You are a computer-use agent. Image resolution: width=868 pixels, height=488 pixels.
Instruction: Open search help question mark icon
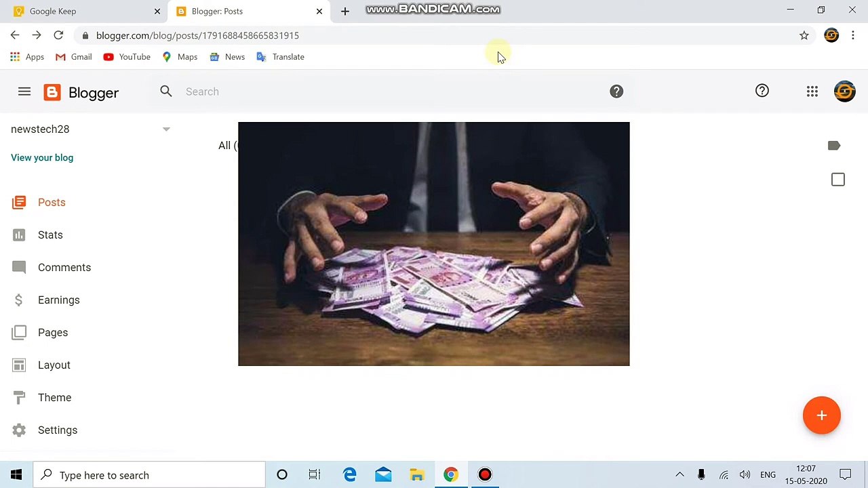pos(616,91)
